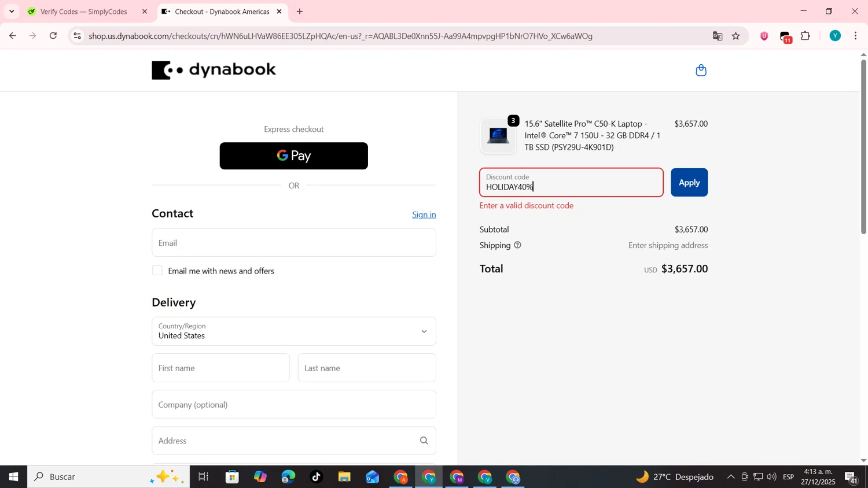Click the ESP language indicator
Viewport: 868px width, 488px height.
click(789, 477)
